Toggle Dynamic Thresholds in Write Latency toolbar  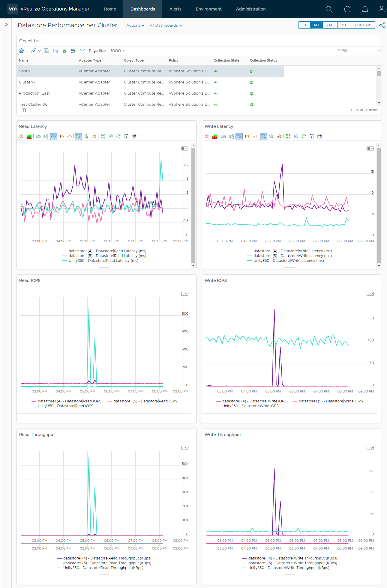(223, 136)
